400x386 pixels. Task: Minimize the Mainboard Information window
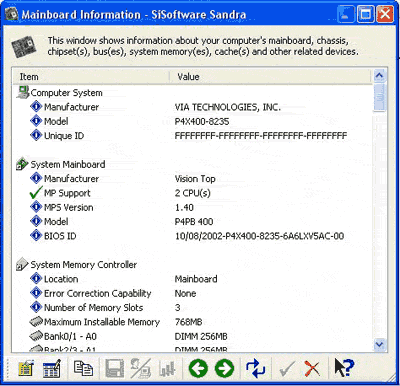tap(345, 14)
